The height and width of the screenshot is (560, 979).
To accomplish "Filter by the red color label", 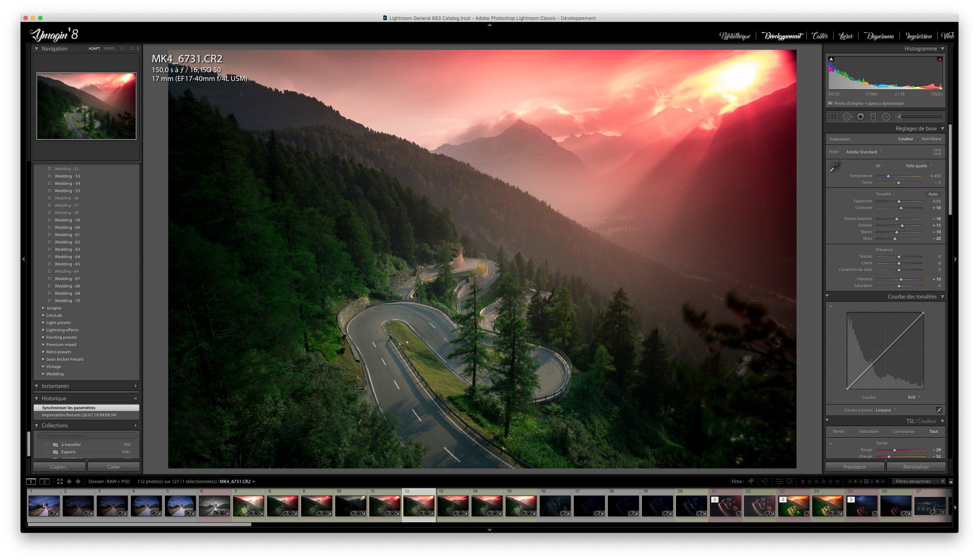I will coord(850,481).
